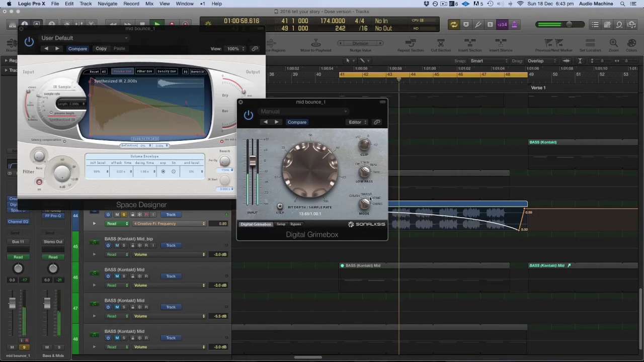The image size is (644, 362).
Task: Mute track 45 BASS (Kontakt) Mid_bip
Action: (x=117, y=245)
